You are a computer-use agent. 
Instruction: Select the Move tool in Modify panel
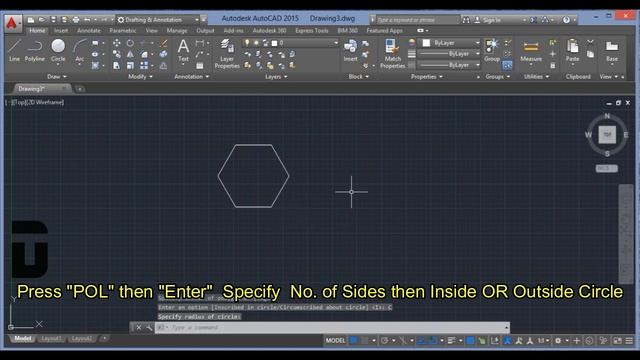117,43
